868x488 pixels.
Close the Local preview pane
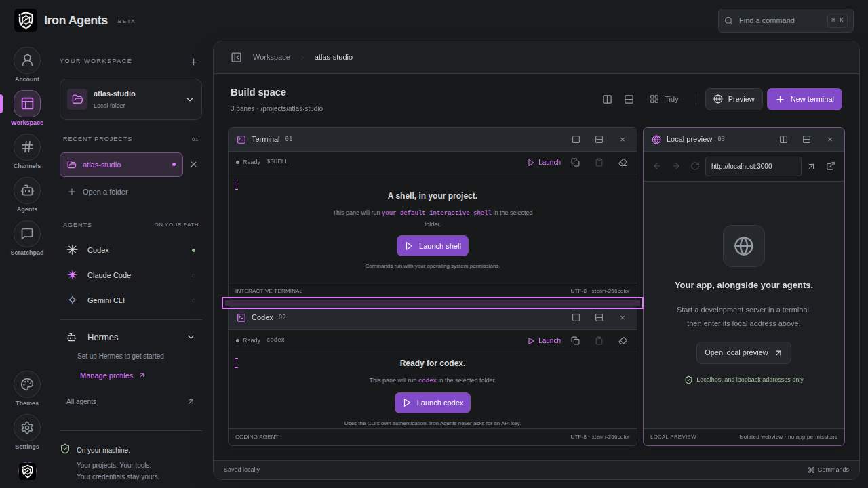[x=829, y=139]
